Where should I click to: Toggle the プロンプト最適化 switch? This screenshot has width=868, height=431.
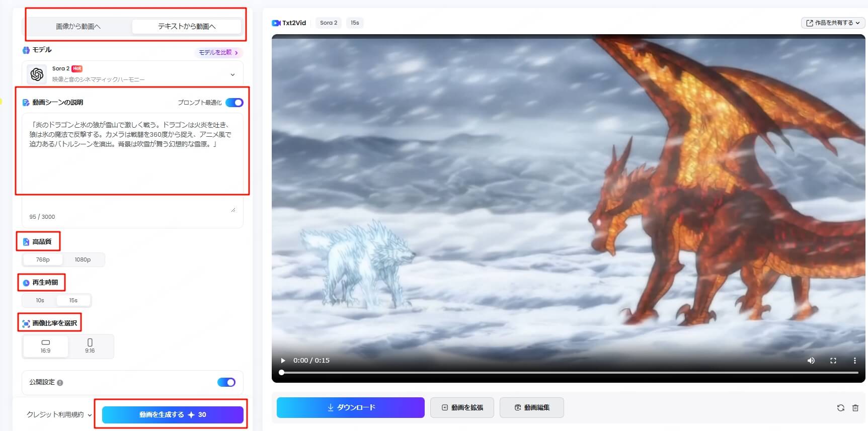click(234, 103)
